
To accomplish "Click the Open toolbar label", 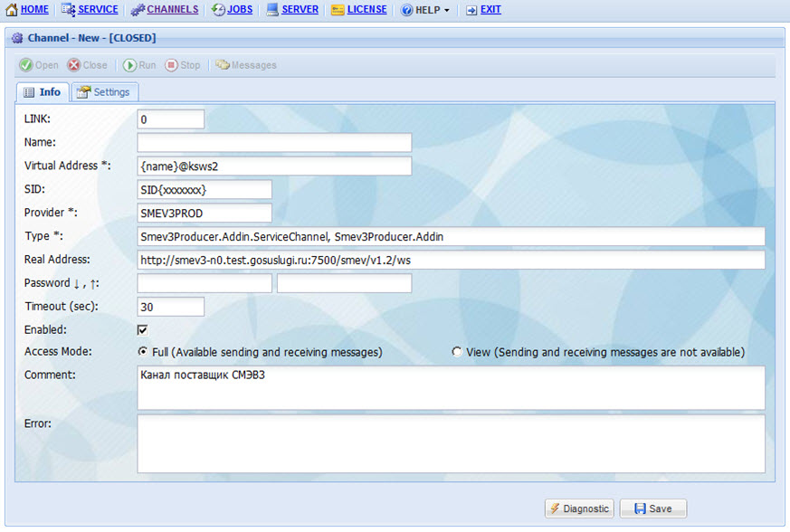I will [x=47, y=65].
